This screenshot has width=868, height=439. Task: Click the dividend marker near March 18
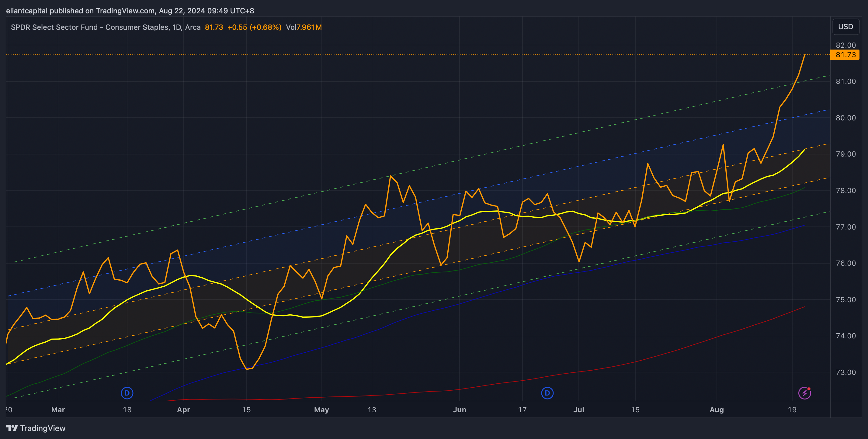pos(127,393)
